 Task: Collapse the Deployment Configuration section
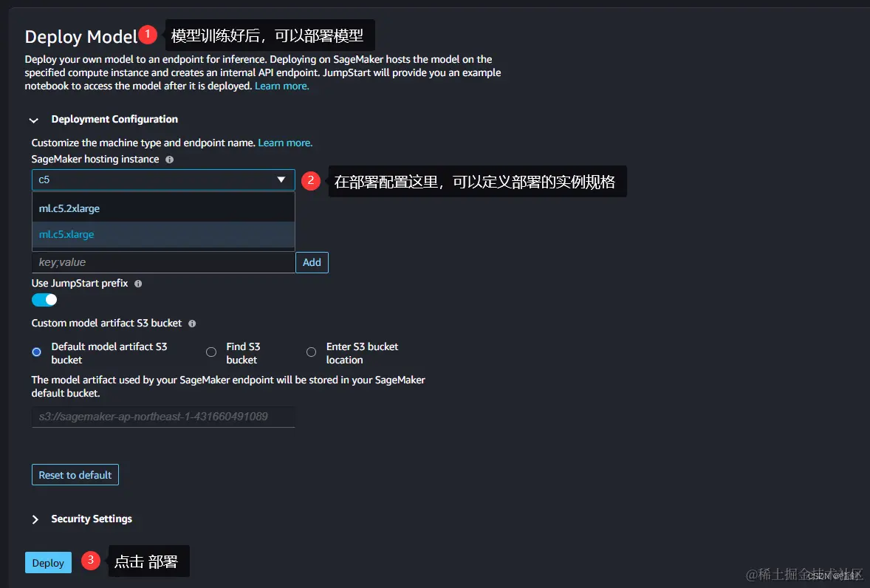pos(34,120)
